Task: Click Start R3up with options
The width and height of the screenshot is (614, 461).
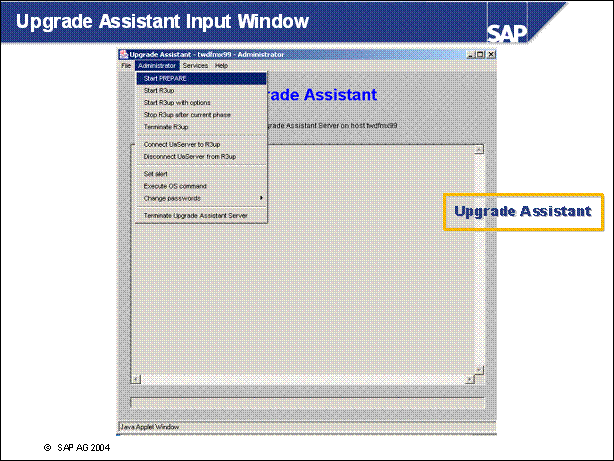Action: (x=177, y=102)
